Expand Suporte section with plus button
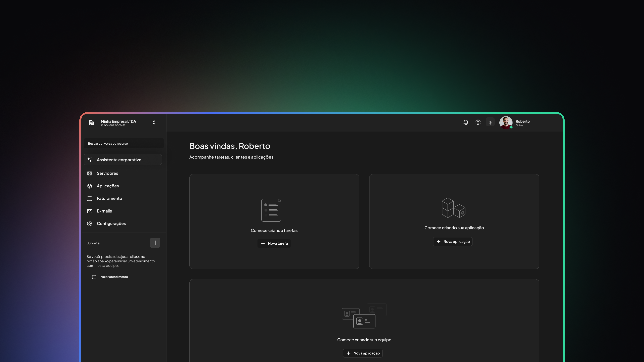Viewport: 644px width, 362px height. [155, 243]
